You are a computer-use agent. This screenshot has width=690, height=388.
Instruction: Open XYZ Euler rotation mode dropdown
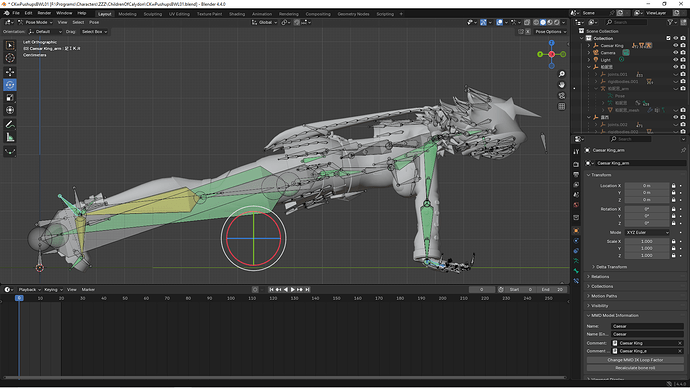647,232
